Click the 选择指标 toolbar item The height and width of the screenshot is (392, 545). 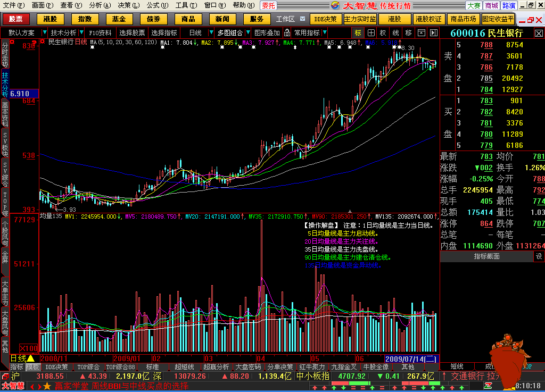coord(164,33)
